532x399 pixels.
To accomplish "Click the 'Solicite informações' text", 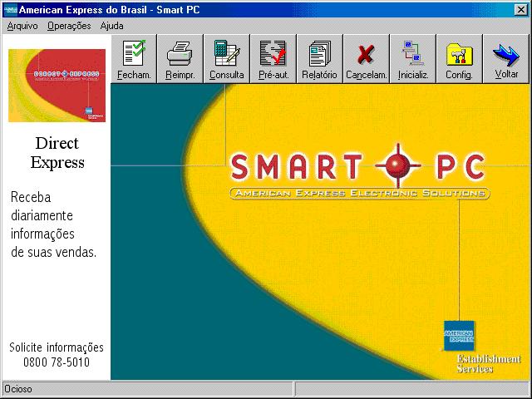I will 57,347.
